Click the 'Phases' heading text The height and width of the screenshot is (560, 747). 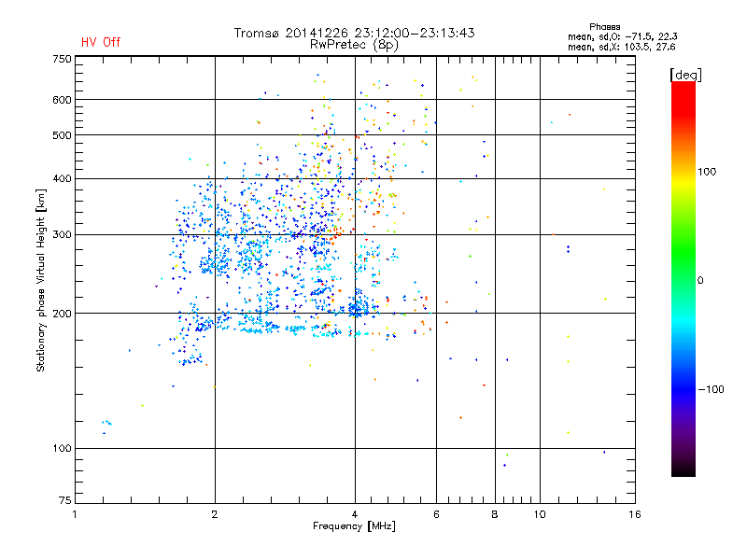tap(604, 27)
